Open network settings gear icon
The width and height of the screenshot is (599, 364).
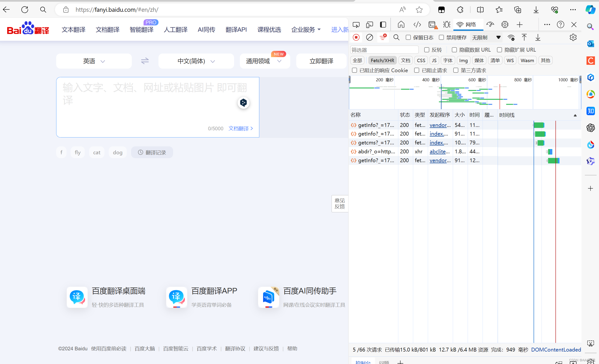pyautogui.click(x=573, y=37)
